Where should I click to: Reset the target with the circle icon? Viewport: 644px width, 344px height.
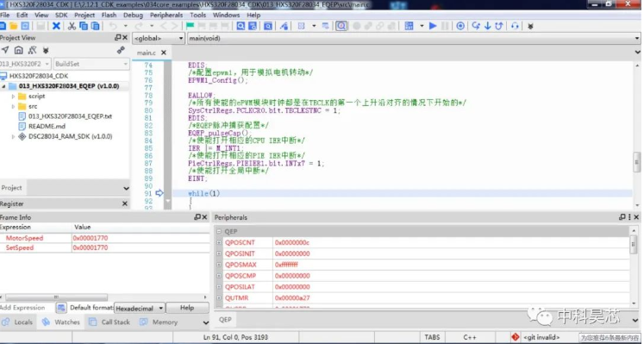tap(460, 26)
